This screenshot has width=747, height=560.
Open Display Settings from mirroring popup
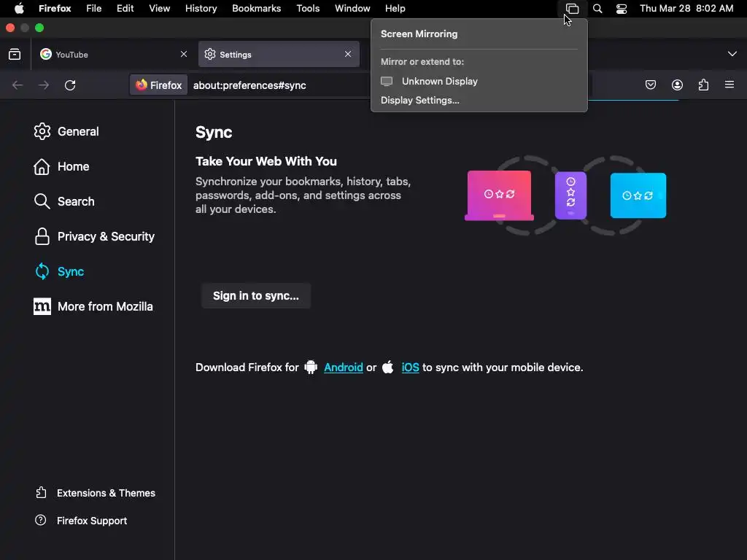419,101
